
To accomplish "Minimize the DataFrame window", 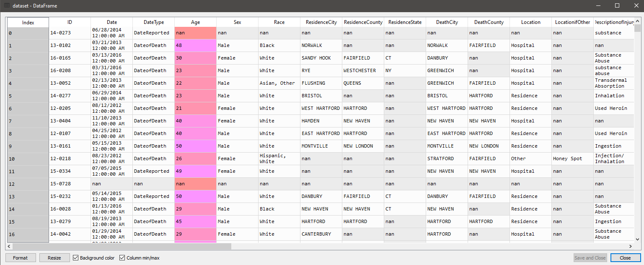I will coord(597,5).
